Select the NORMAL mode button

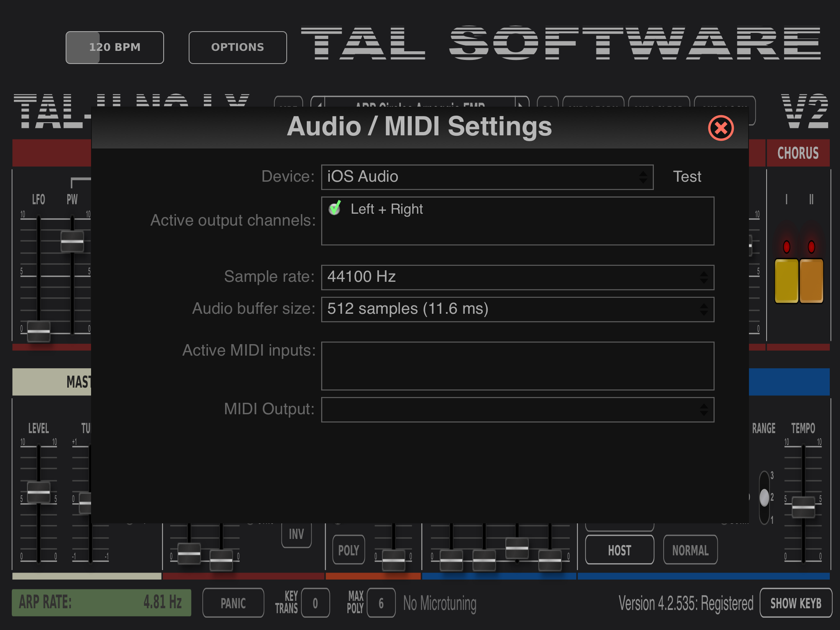[690, 550]
